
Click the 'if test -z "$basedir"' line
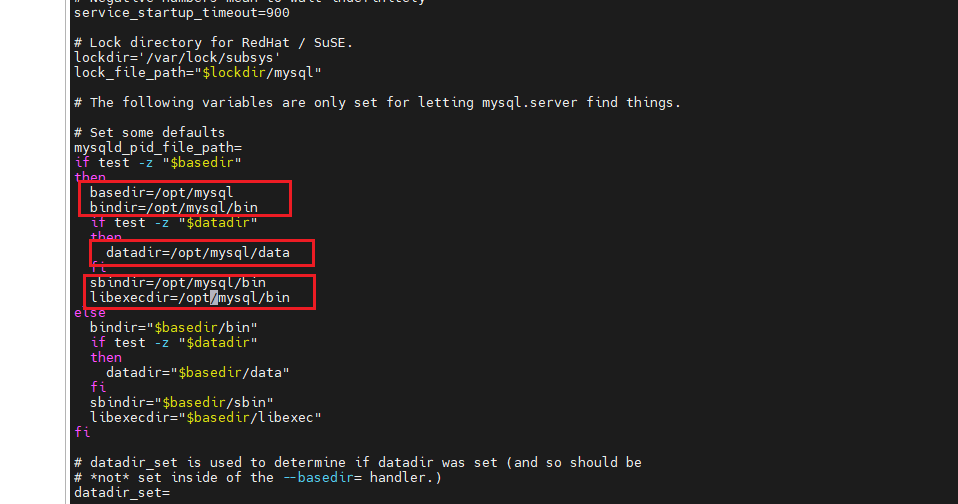[158, 163]
